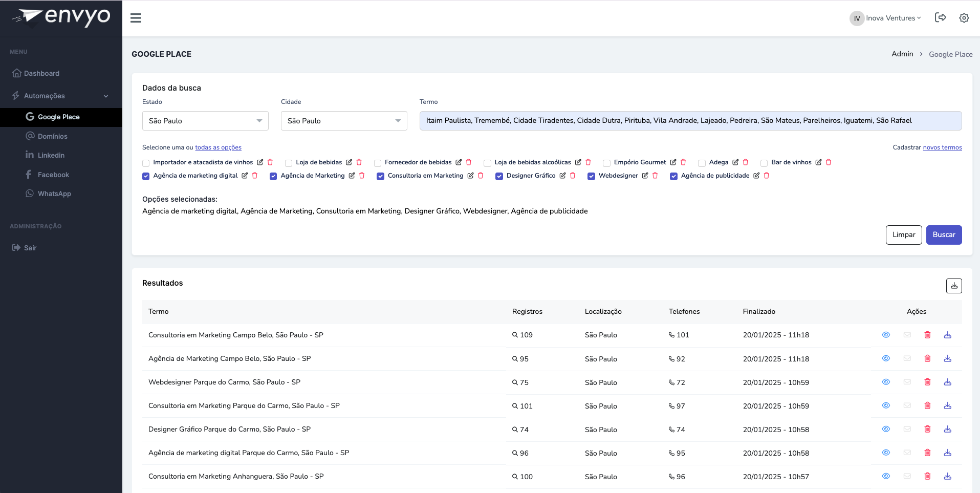Click the 'novos termos' link
Screen dimensions: 980x493
point(942,147)
